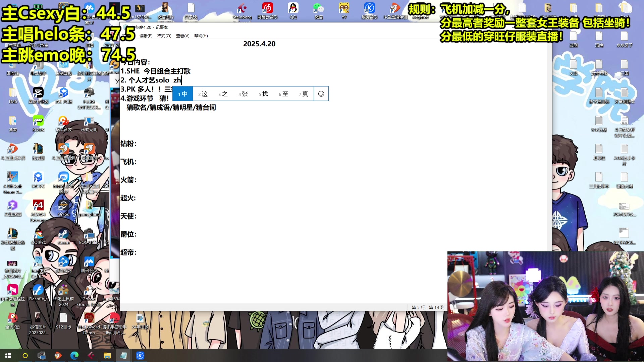Open the QQ penguin desktop icon
The width and height of the screenshot is (644, 362).
coord(293,11)
